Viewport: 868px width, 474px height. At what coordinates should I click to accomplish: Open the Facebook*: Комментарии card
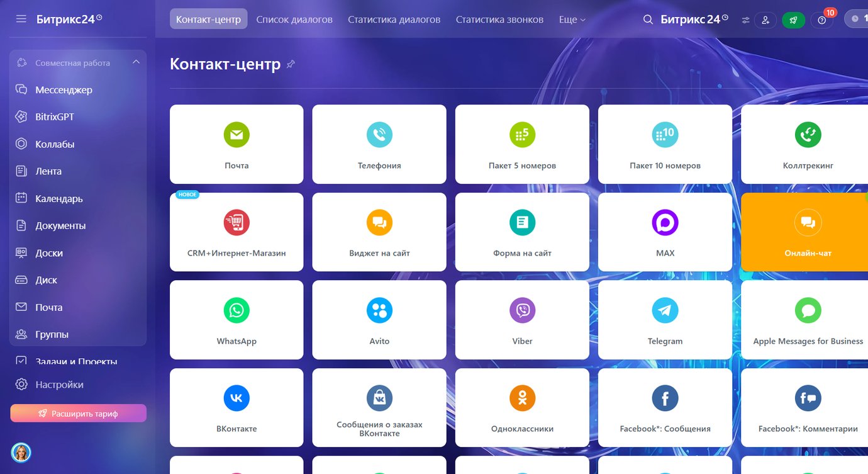tap(804, 408)
